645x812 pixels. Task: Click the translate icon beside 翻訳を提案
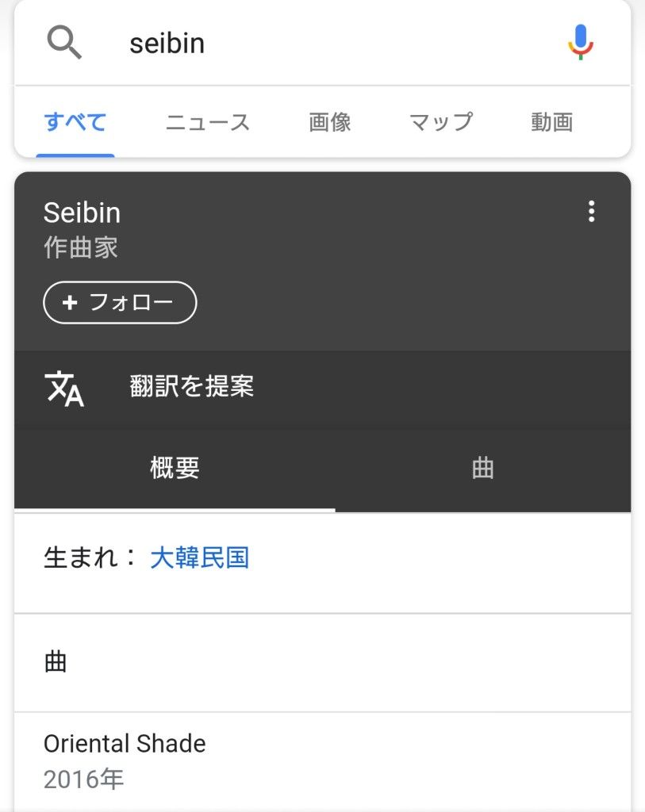pyautogui.click(x=64, y=389)
